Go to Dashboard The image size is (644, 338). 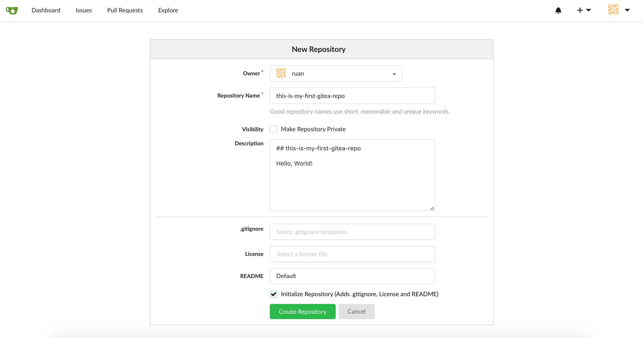(46, 10)
